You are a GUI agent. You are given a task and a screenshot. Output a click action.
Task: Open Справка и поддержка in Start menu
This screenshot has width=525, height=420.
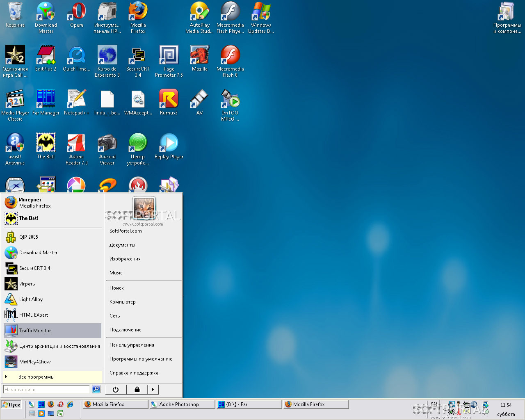pyautogui.click(x=144, y=373)
